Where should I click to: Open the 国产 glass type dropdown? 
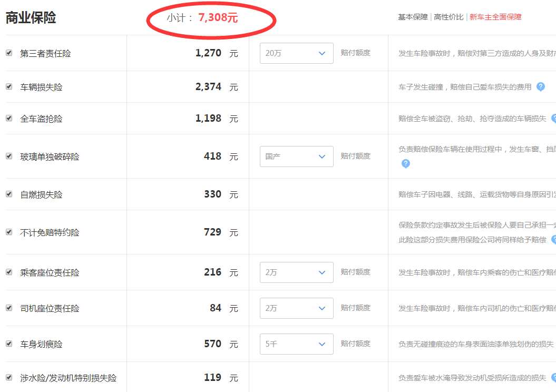pos(296,156)
